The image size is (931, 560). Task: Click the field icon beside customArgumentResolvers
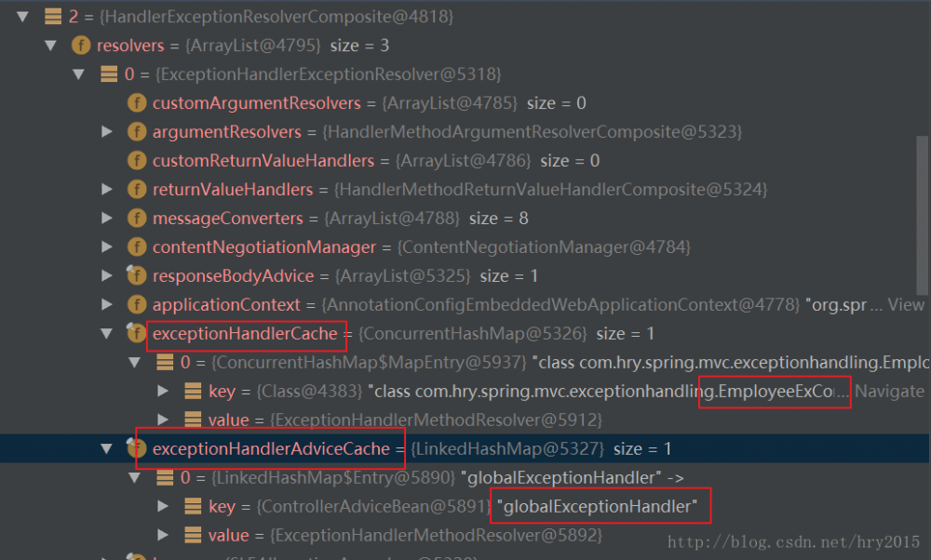tap(137, 102)
